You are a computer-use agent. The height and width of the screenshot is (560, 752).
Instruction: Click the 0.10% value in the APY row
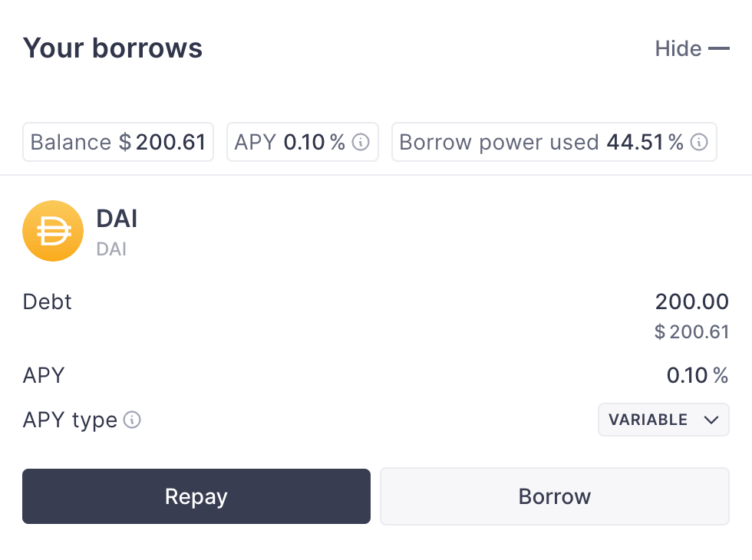point(697,376)
